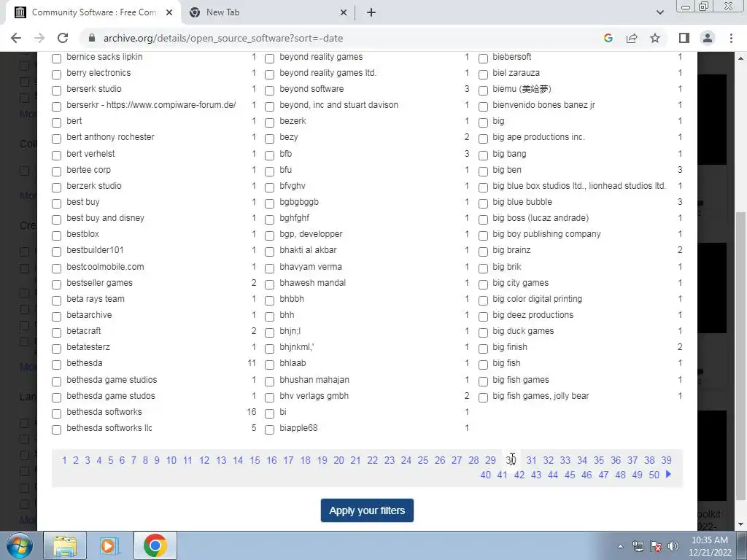Toggle the browser side panel icon
This screenshot has height=560, width=747.
(x=684, y=38)
